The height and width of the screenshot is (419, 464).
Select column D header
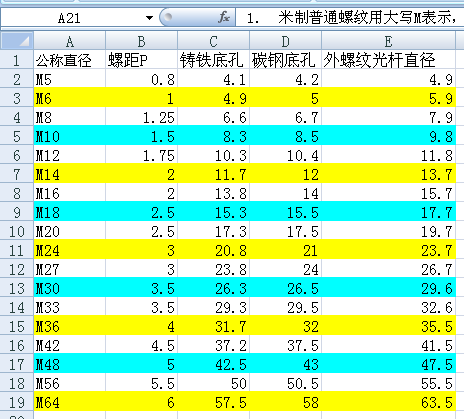point(285,41)
